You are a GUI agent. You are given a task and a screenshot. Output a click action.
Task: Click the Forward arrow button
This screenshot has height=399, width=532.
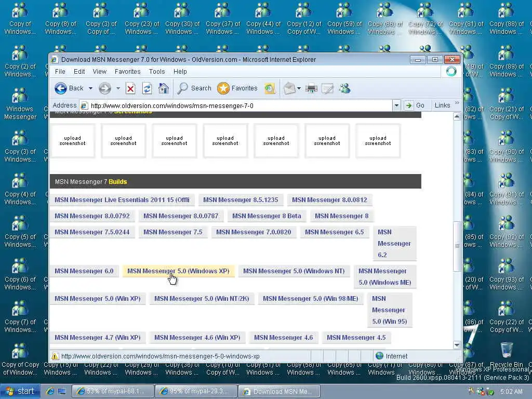pos(105,88)
